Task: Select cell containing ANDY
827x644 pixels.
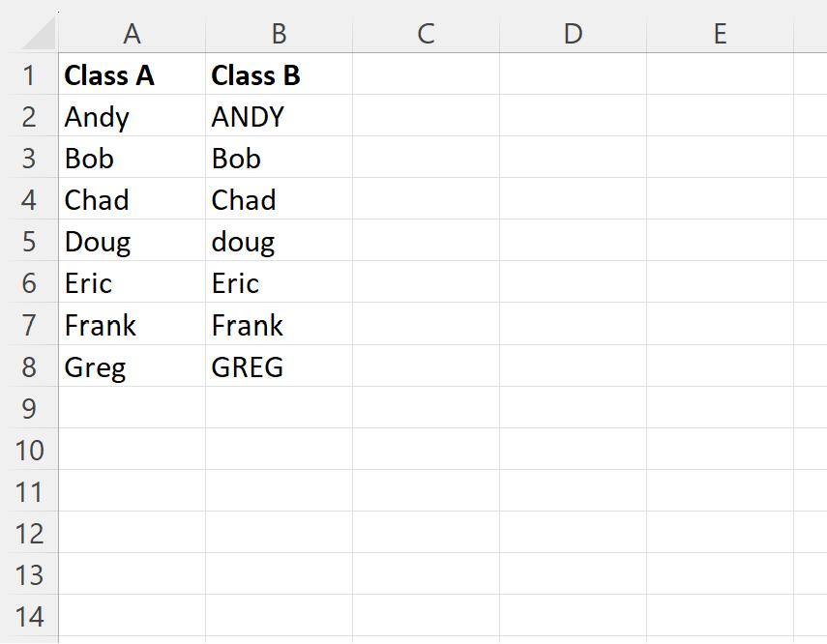Action: click(279, 116)
